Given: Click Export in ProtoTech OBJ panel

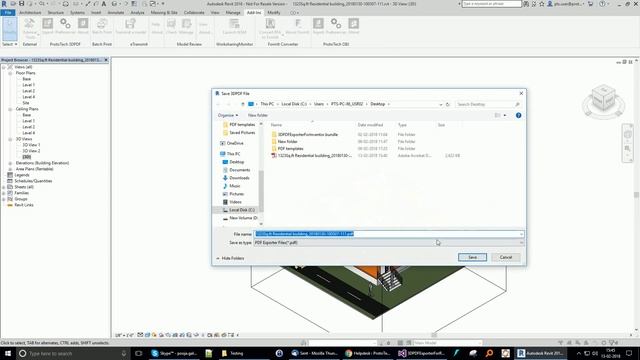Looking at the screenshot, I should (318, 26).
